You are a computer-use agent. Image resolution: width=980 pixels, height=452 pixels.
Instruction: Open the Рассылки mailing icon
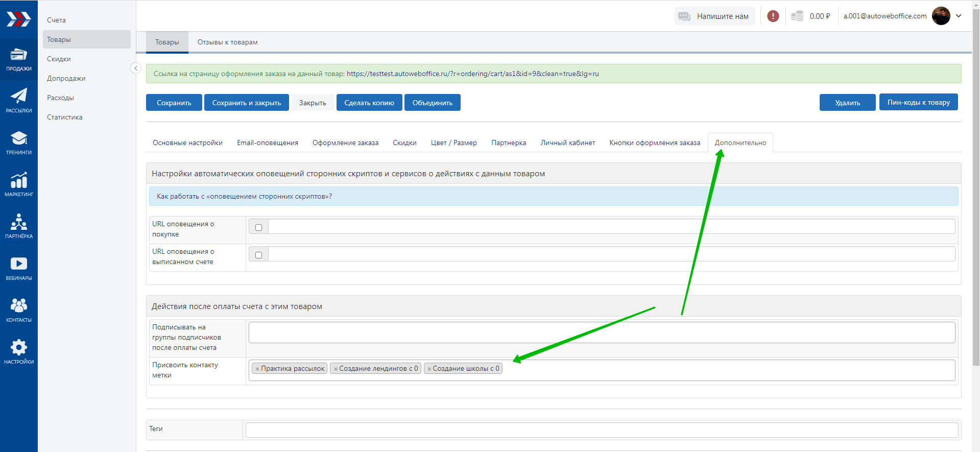click(19, 100)
